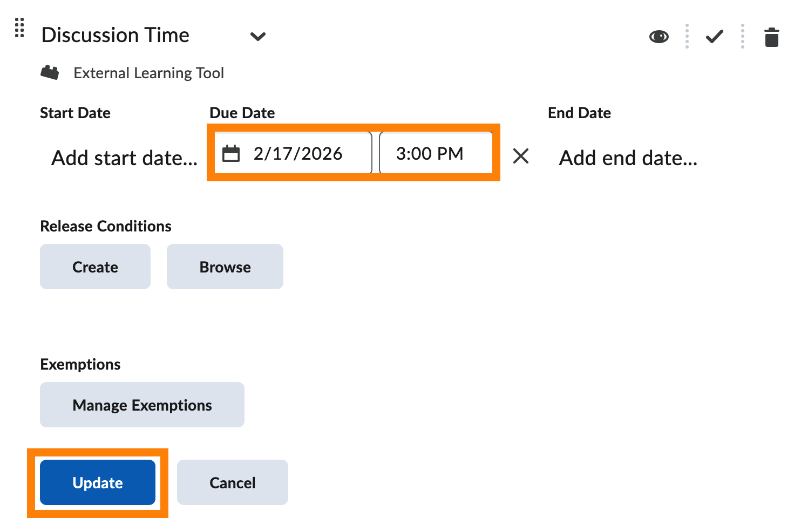Click the drag handle beside Discussion Time
This screenshot has height=532, width=801.
(x=19, y=29)
